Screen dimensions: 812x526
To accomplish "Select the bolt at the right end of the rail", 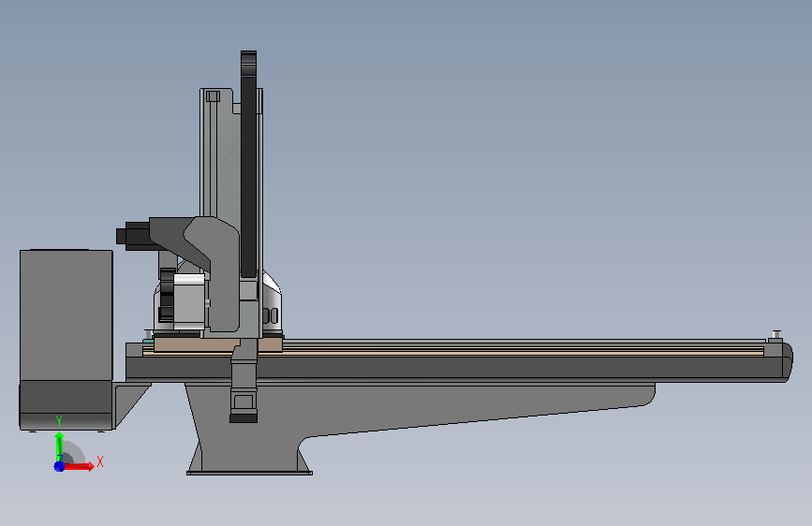I will (x=775, y=334).
